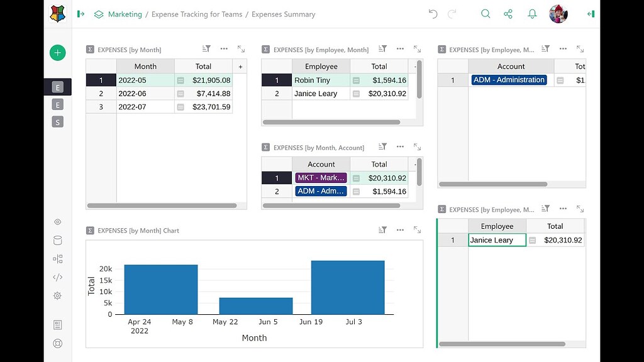Open sort and filter for EXPENSES [by Employee, Month]
This screenshot has height=362, width=644.
click(x=382, y=49)
